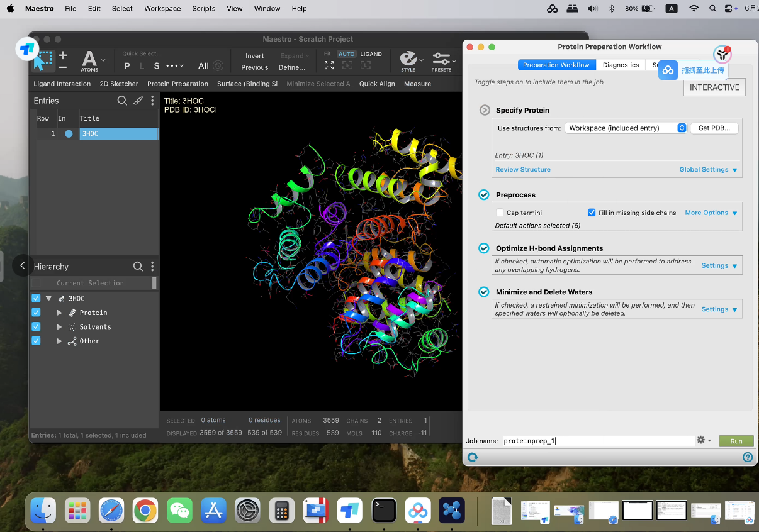Open the Select menu
The width and height of the screenshot is (759, 532).
pyautogui.click(x=122, y=9)
